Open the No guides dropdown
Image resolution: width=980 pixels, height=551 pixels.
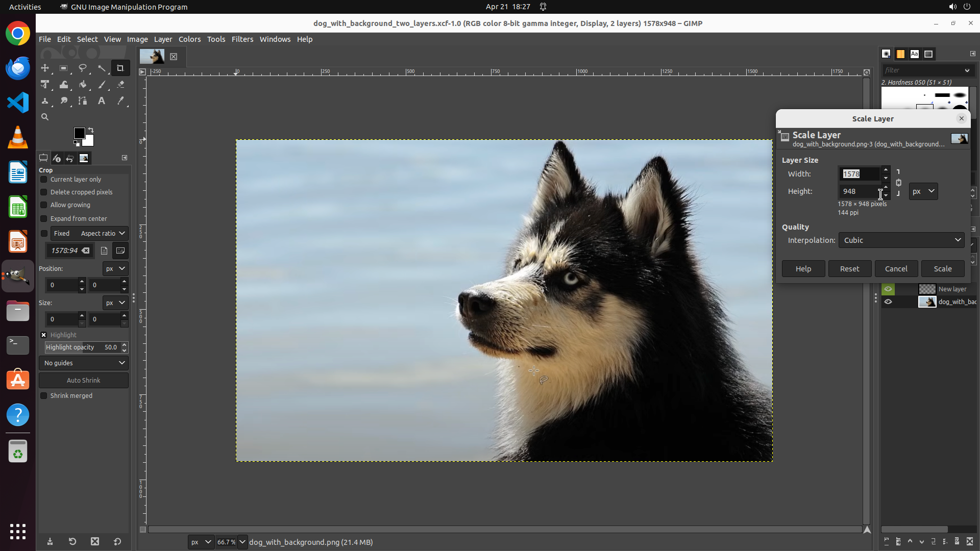(x=84, y=363)
